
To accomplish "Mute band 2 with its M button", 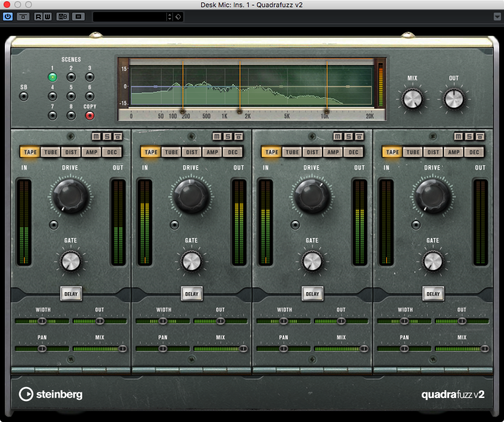I will (x=217, y=136).
